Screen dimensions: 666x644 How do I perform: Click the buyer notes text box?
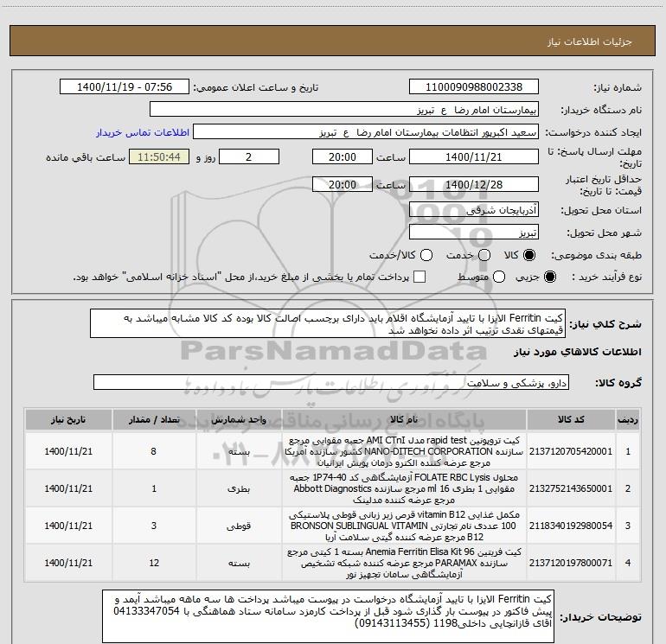pos(328,616)
